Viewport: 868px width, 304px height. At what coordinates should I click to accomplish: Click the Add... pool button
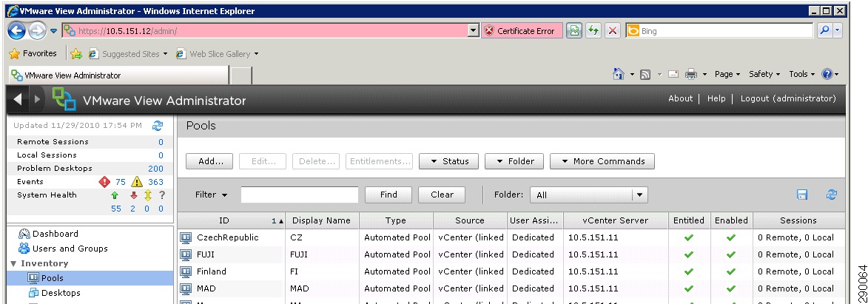pos(209,161)
